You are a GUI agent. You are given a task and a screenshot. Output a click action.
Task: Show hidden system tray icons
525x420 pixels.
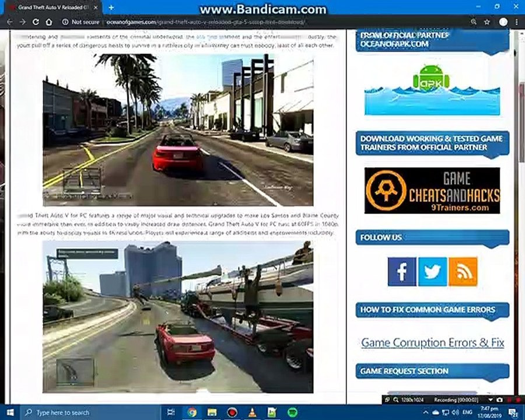point(426,412)
